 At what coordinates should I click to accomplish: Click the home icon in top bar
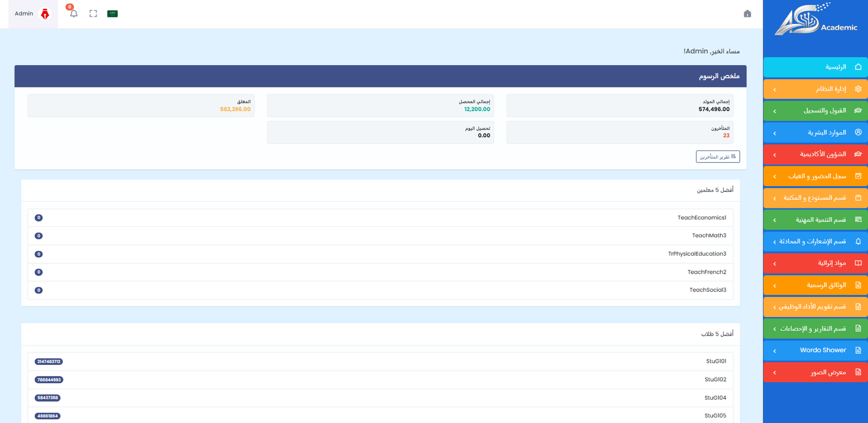(x=747, y=14)
